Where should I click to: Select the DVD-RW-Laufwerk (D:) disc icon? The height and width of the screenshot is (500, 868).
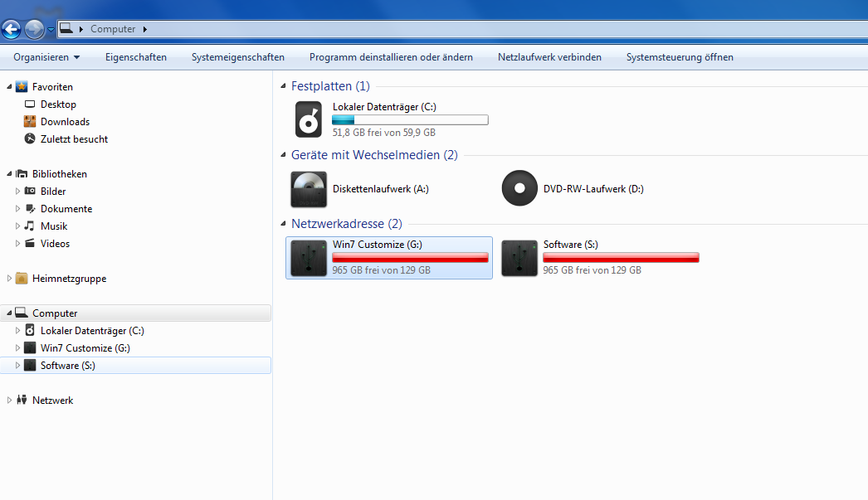pos(519,188)
